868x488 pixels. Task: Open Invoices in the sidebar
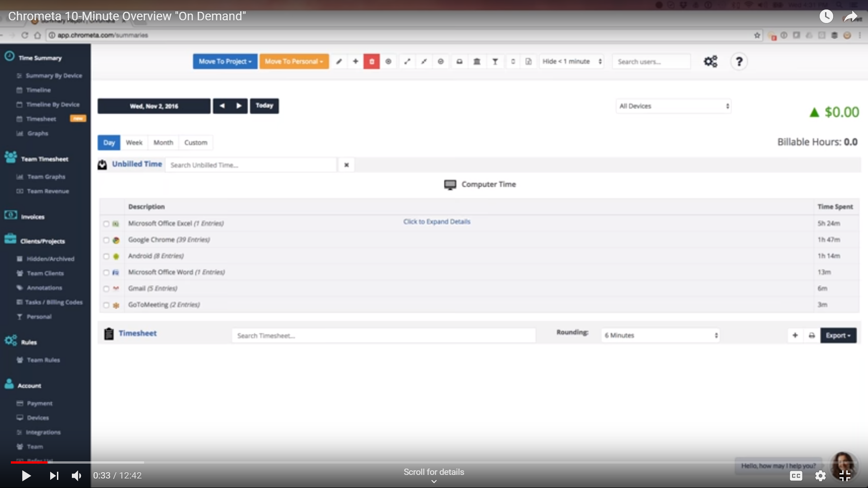pos(33,217)
